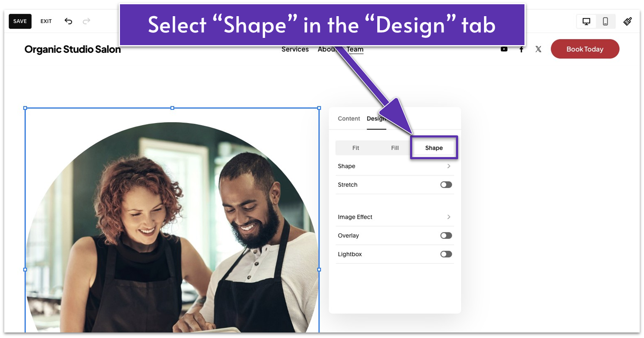Open the Facebook social icon
The height and width of the screenshot is (338, 644).
[x=521, y=49]
